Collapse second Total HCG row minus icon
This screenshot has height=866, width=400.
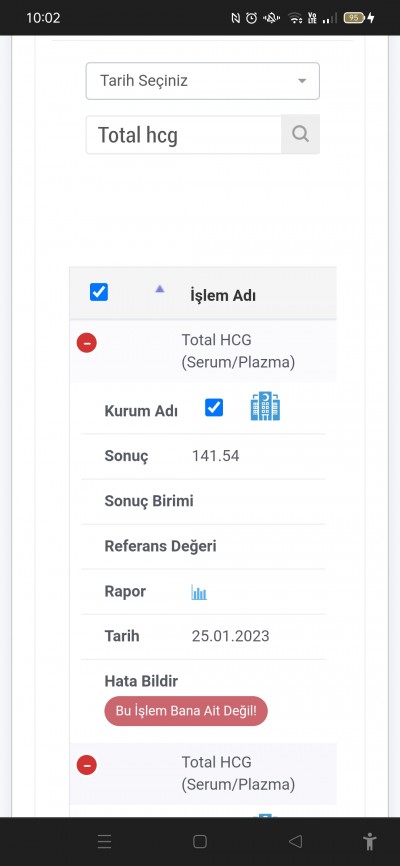87,765
